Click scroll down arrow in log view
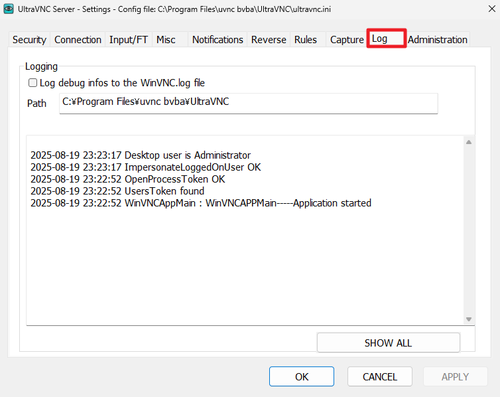 [469, 319]
